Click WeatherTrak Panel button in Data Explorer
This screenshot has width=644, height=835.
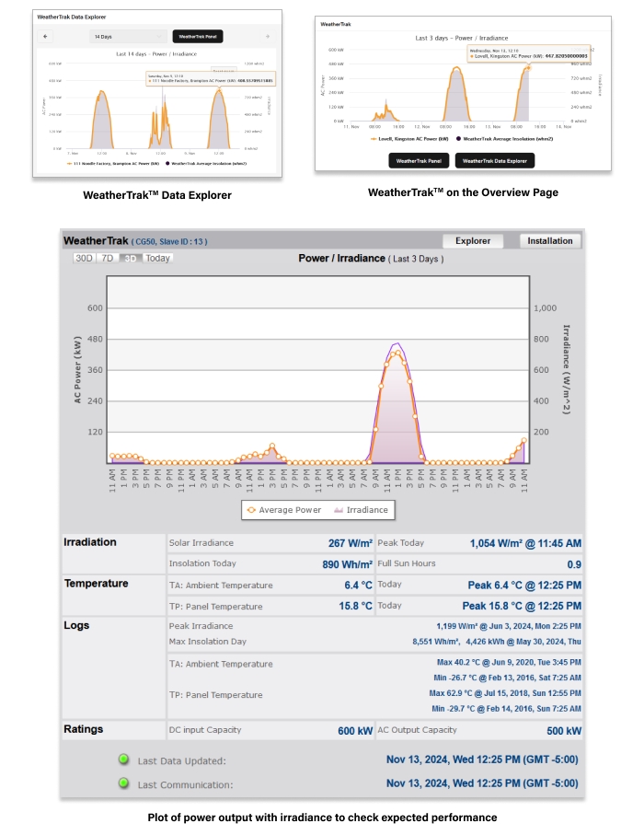point(197,36)
